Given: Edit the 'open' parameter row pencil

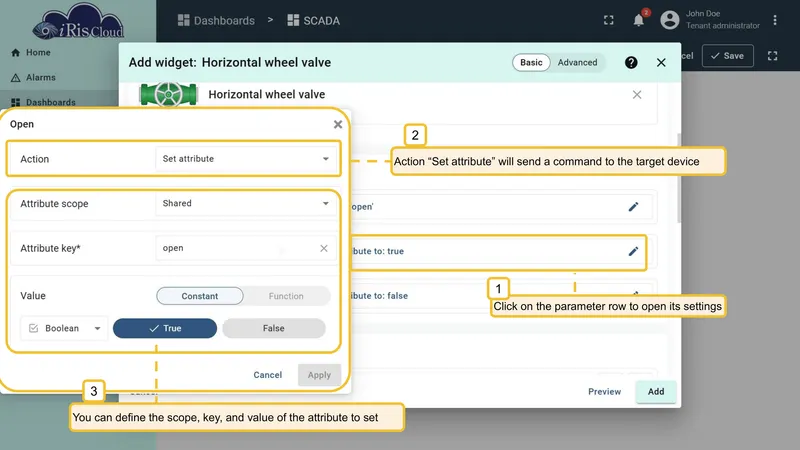Looking at the screenshot, I should (633, 207).
